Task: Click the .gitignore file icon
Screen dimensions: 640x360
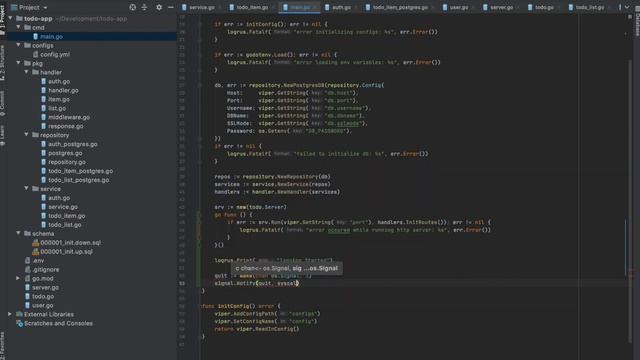Action: coord(27,269)
